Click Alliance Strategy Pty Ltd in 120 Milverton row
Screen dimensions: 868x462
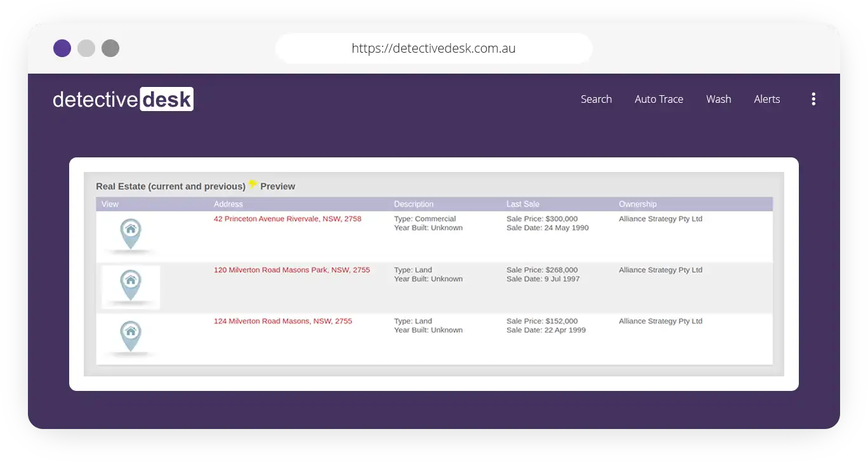point(661,270)
